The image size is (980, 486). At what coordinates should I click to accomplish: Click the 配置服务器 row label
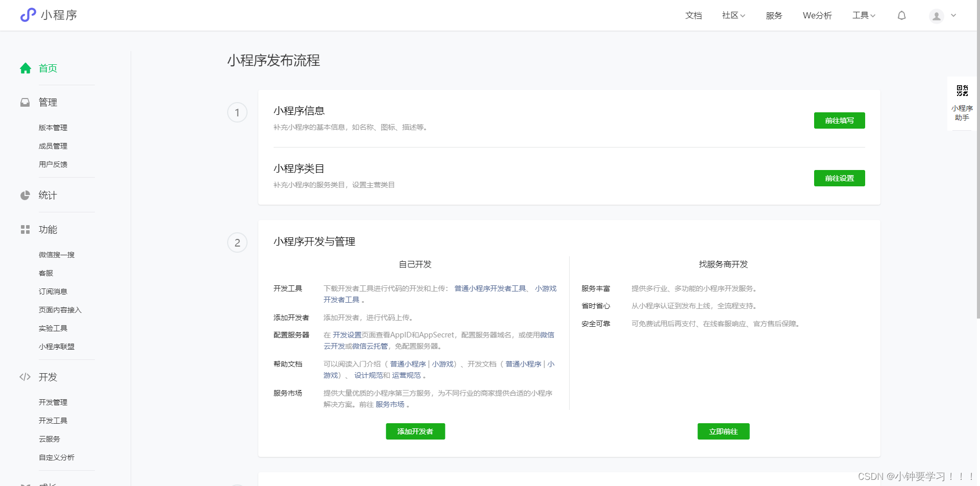coord(291,335)
